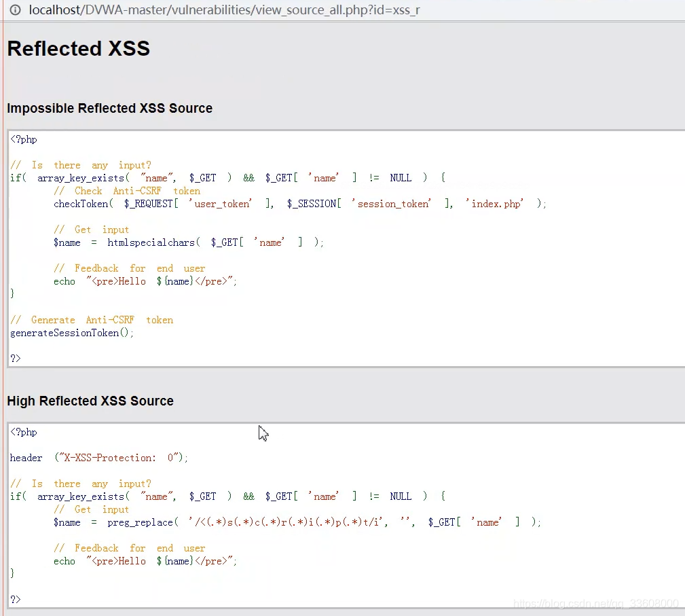Click the "Reflected XSS" page heading
Viewport: 685px width, 616px height.
[x=79, y=48]
